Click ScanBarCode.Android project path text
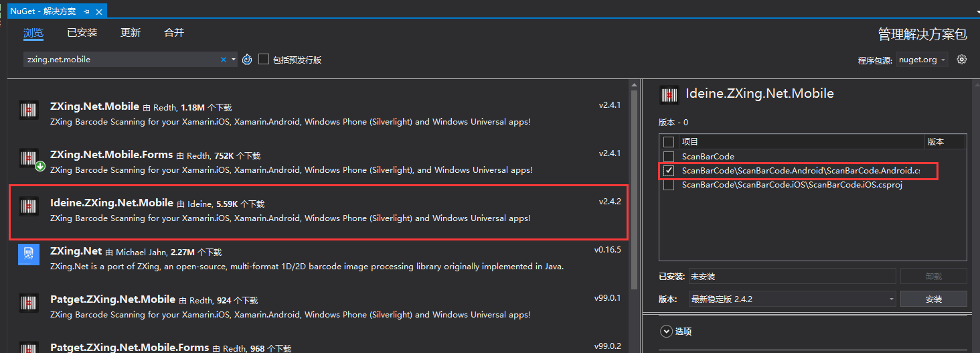Screen dimensions: 980x353 801,171
